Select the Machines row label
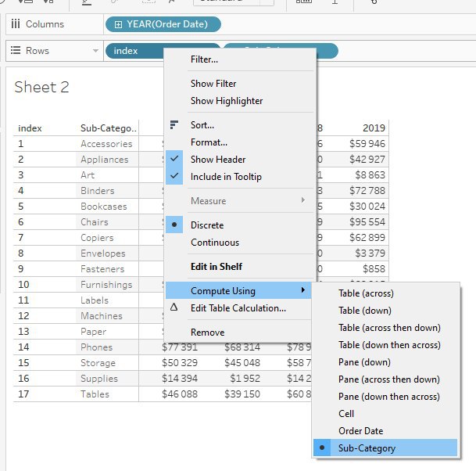This screenshot has width=476, height=471. (x=102, y=316)
